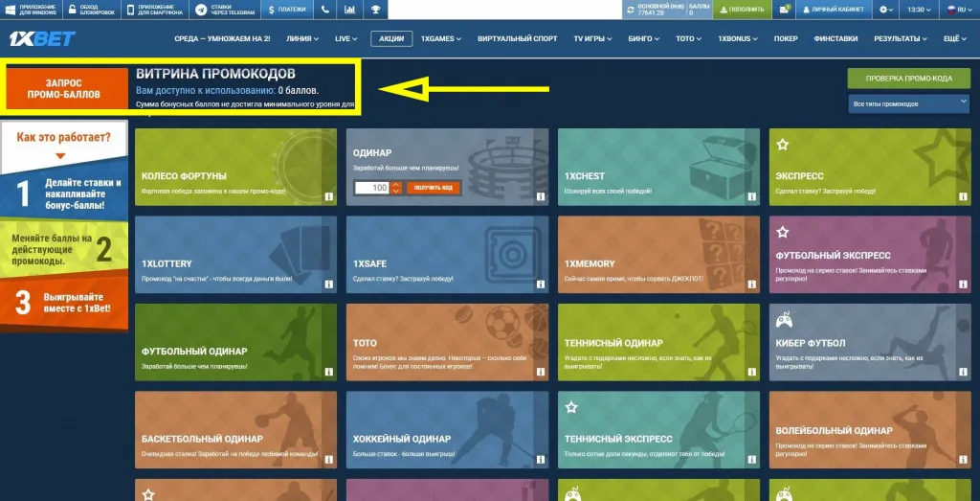Expand the Ещё menu
This screenshot has width=980, height=501.
coord(955,38)
